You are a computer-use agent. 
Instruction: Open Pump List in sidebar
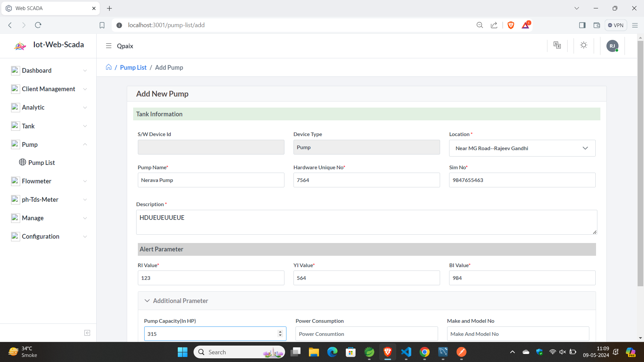click(41, 163)
